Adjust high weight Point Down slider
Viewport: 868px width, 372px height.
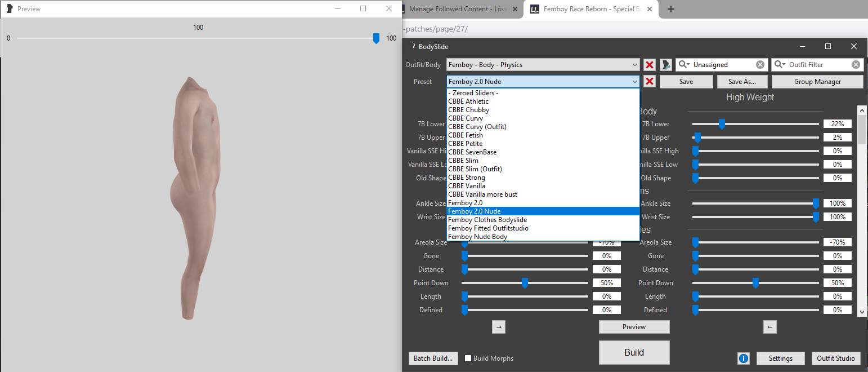tap(755, 283)
